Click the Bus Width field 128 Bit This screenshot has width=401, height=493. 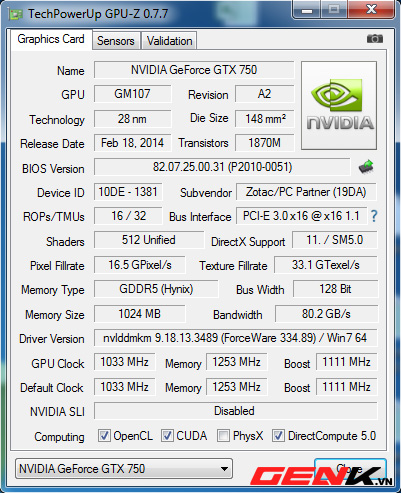point(335,289)
